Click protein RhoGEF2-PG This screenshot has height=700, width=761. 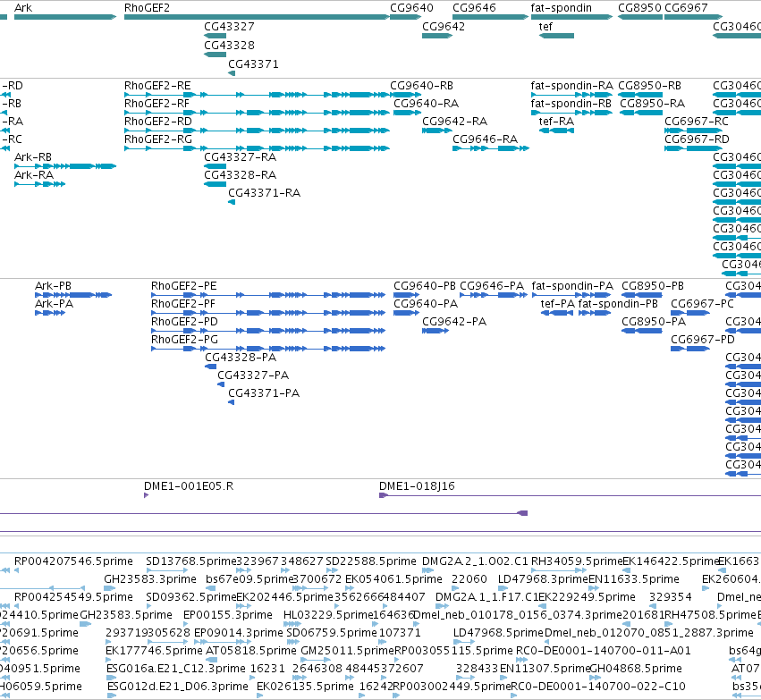point(268,349)
